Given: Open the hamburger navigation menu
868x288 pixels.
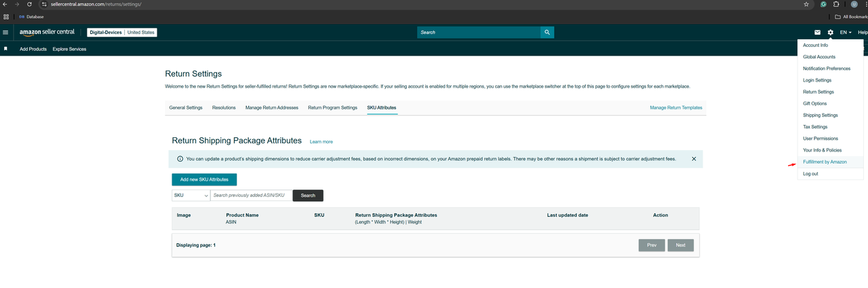Looking at the screenshot, I should point(6,32).
